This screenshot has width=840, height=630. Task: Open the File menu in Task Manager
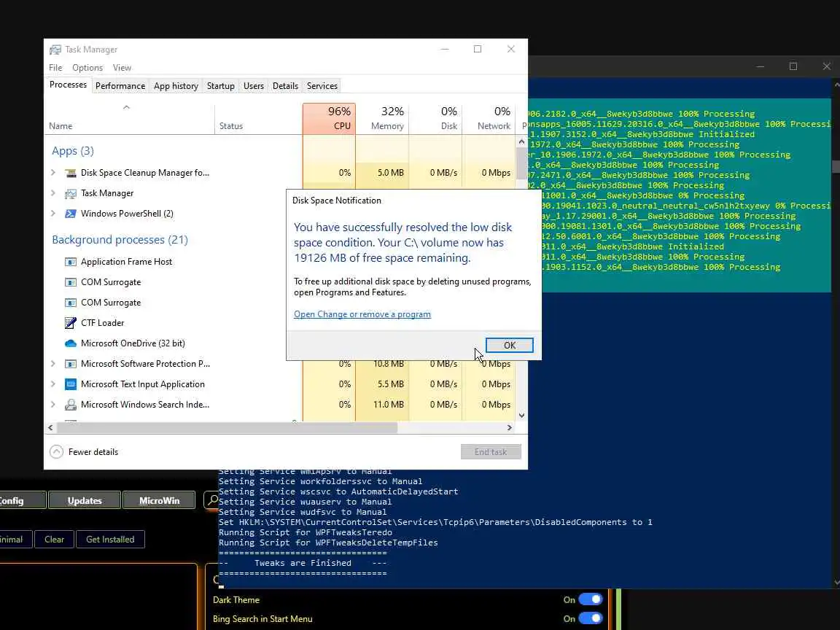pos(55,68)
